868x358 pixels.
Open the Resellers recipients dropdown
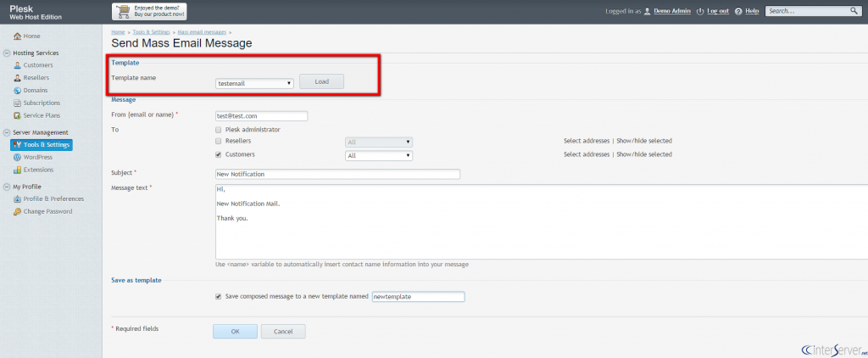379,143
